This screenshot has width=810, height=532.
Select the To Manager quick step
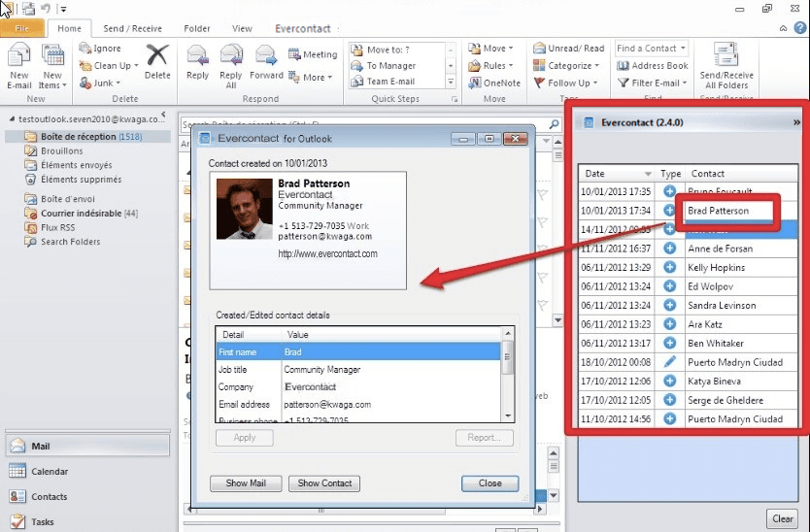click(395, 66)
